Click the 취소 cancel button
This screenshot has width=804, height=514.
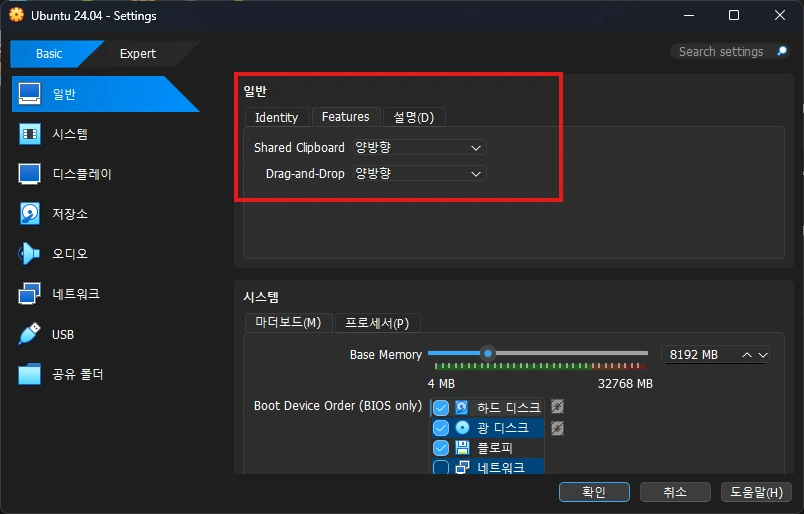(x=675, y=492)
